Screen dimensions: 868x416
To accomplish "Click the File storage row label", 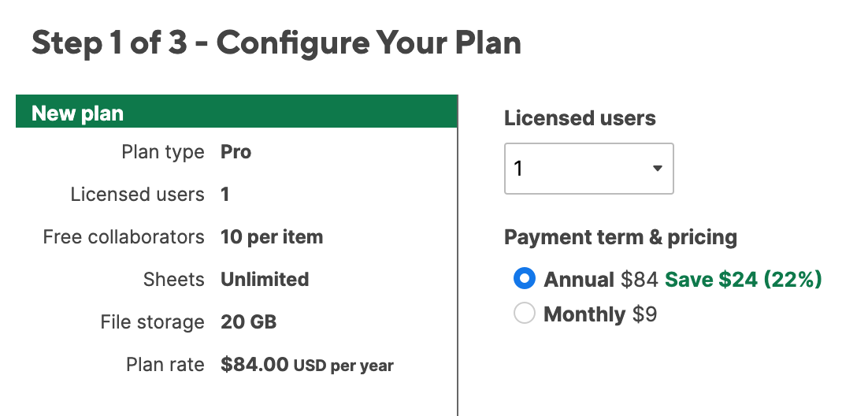I will pyautogui.click(x=152, y=322).
